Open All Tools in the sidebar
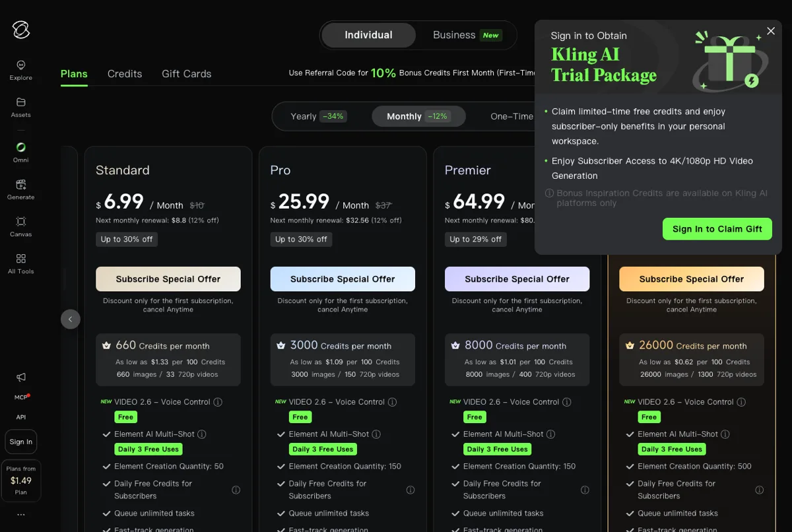This screenshot has width=792, height=532. (21, 263)
